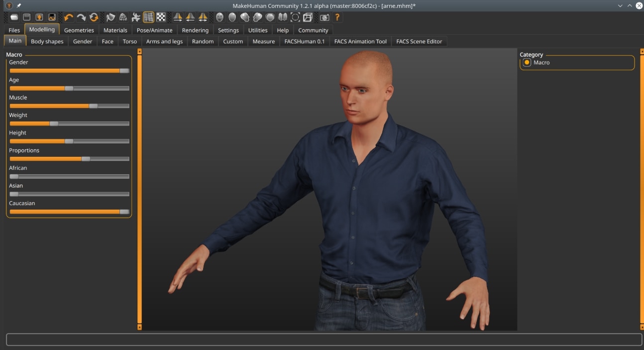Click the Age slider handle

point(69,89)
